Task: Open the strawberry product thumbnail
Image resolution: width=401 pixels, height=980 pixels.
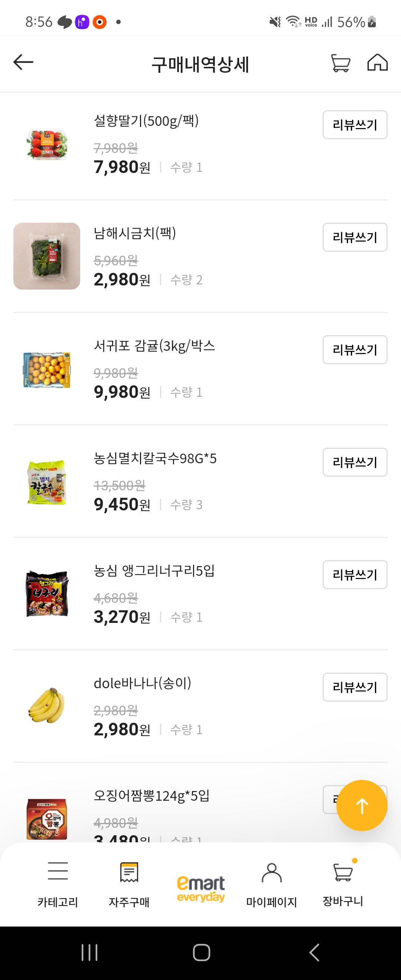Action: [47, 144]
